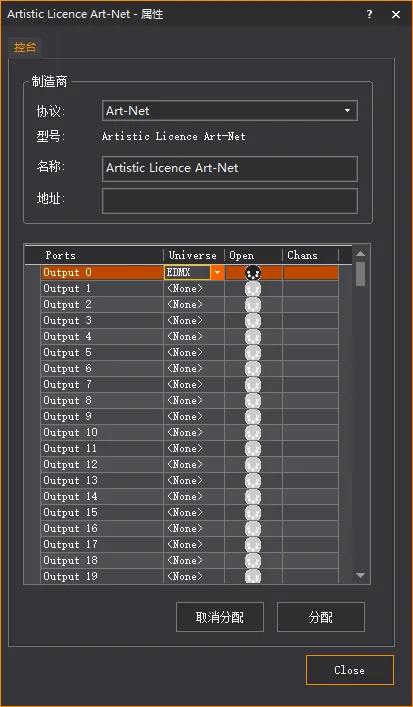This screenshot has height=707, width=413.
Task: Click the scrollbar down arrow in ports list
Action: pos(360,575)
